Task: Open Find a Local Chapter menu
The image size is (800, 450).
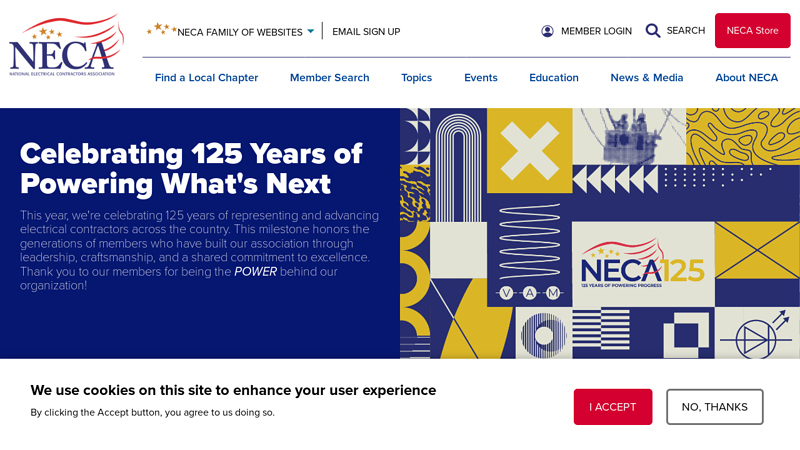Action: (x=207, y=78)
